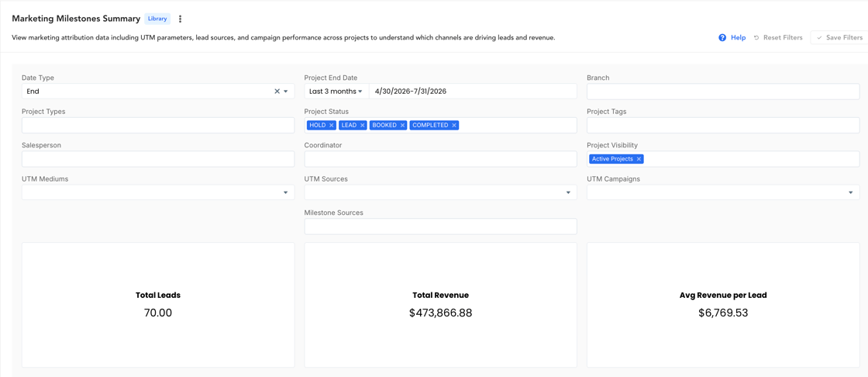Remove the LEAD status tag
The width and height of the screenshot is (868, 377).
pyautogui.click(x=363, y=126)
